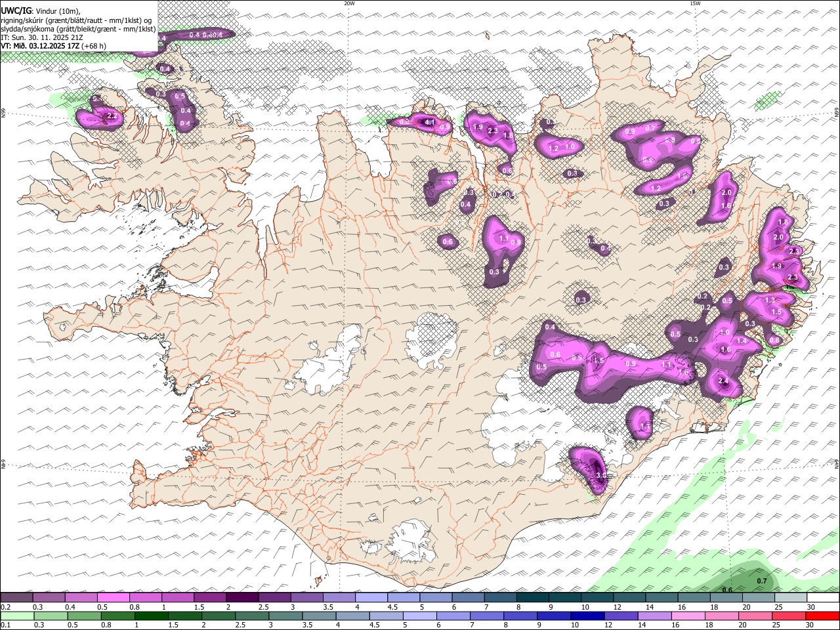Click the 'slydda/snjókoma (grátt/bleikt/grænt - mm/1klst)' line

click(78, 29)
